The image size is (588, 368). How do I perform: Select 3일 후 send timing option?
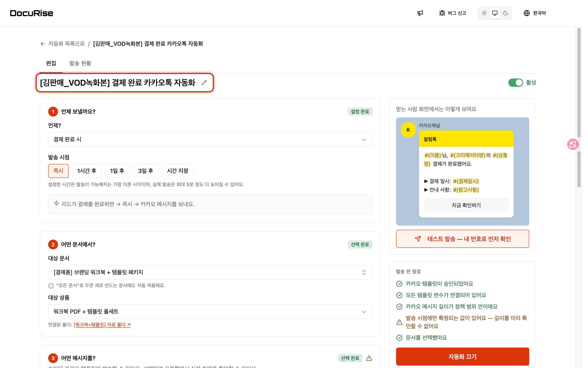pyautogui.click(x=146, y=171)
